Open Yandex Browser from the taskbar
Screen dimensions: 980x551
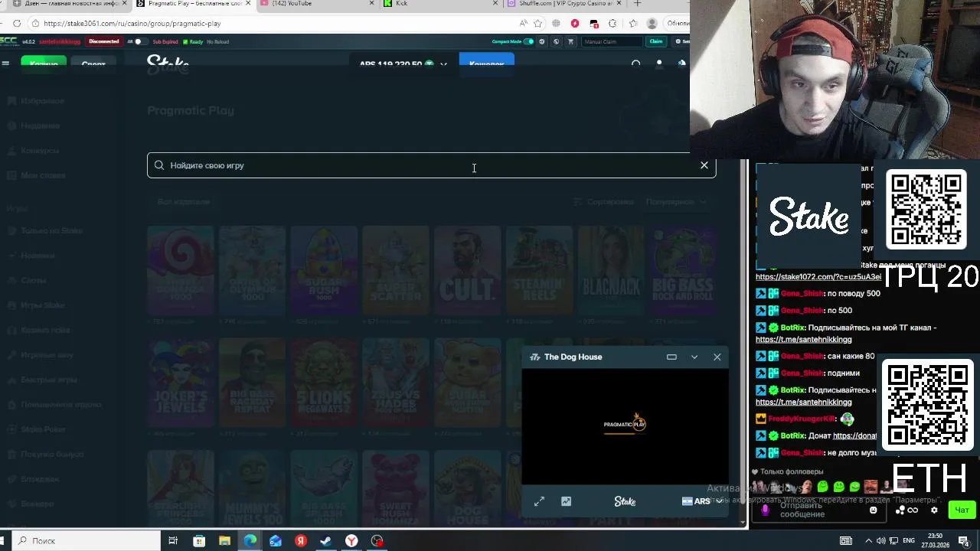click(351, 541)
